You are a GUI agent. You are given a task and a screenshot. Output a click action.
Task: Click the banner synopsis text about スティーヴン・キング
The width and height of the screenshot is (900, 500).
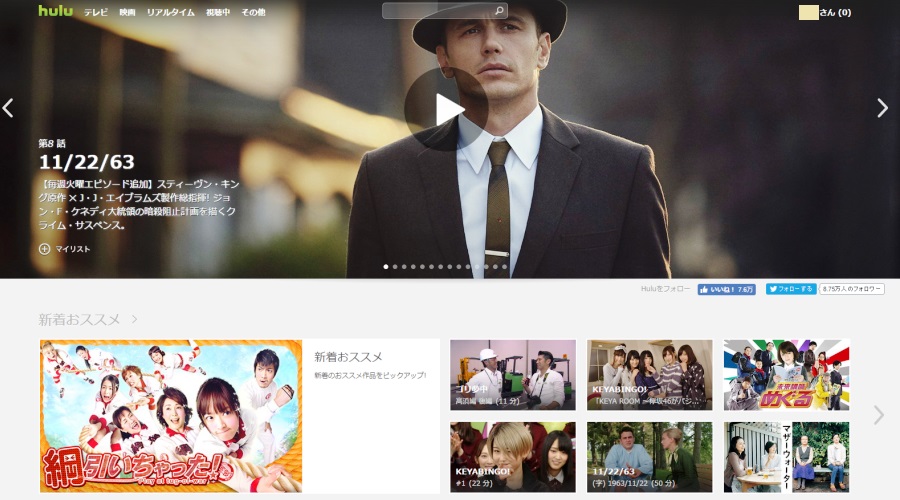(138, 205)
